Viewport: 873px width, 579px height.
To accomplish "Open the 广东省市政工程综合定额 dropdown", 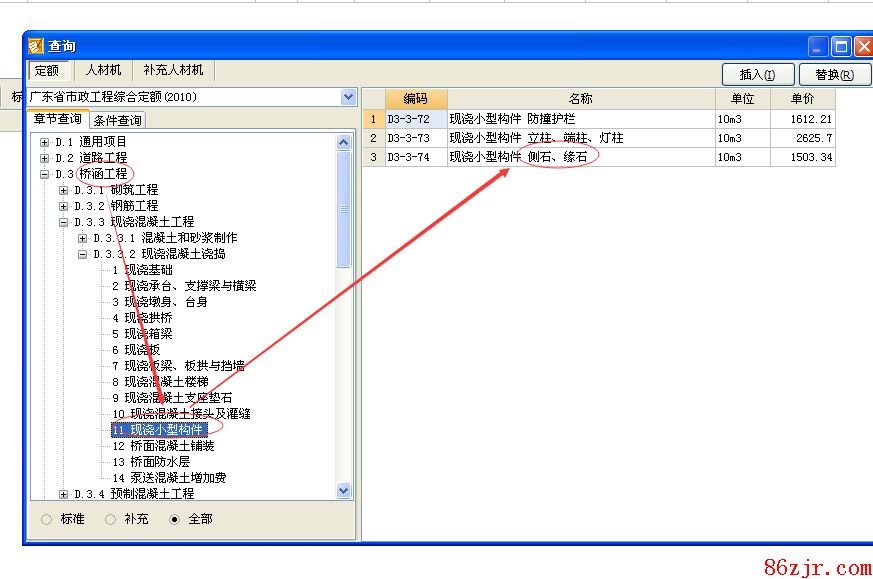I will pos(348,97).
